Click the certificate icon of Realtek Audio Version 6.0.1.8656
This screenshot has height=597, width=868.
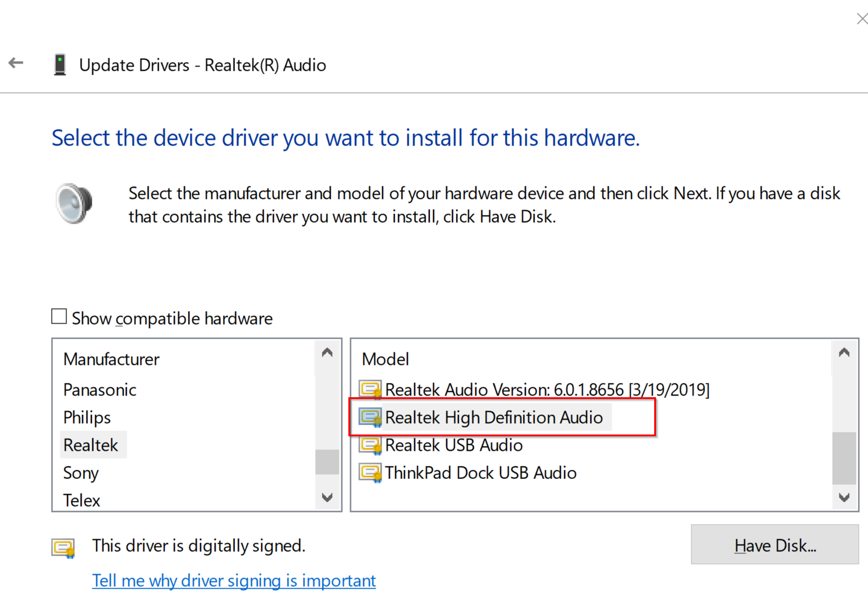click(x=371, y=389)
